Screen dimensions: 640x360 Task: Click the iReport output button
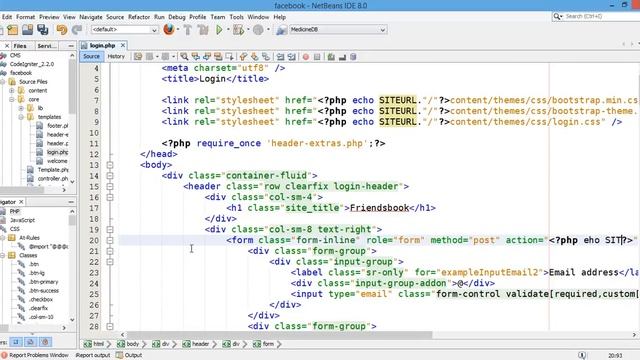click(x=93, y=356)
